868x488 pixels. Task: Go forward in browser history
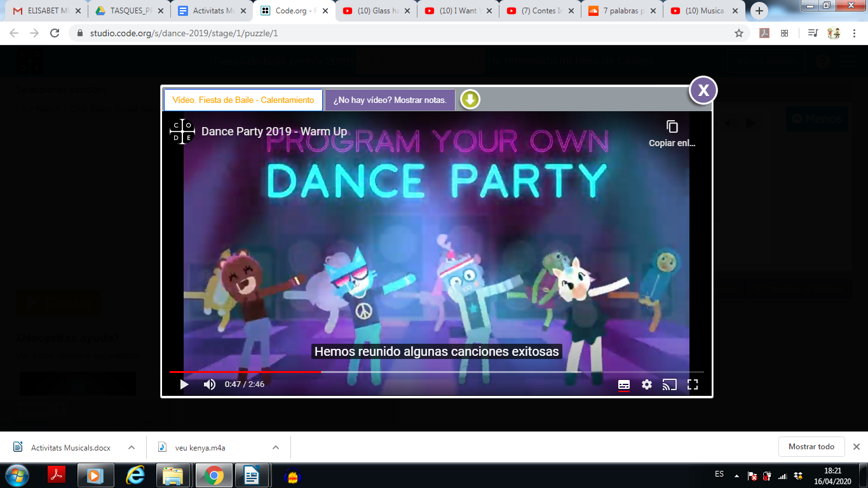(x=34, y=33)
